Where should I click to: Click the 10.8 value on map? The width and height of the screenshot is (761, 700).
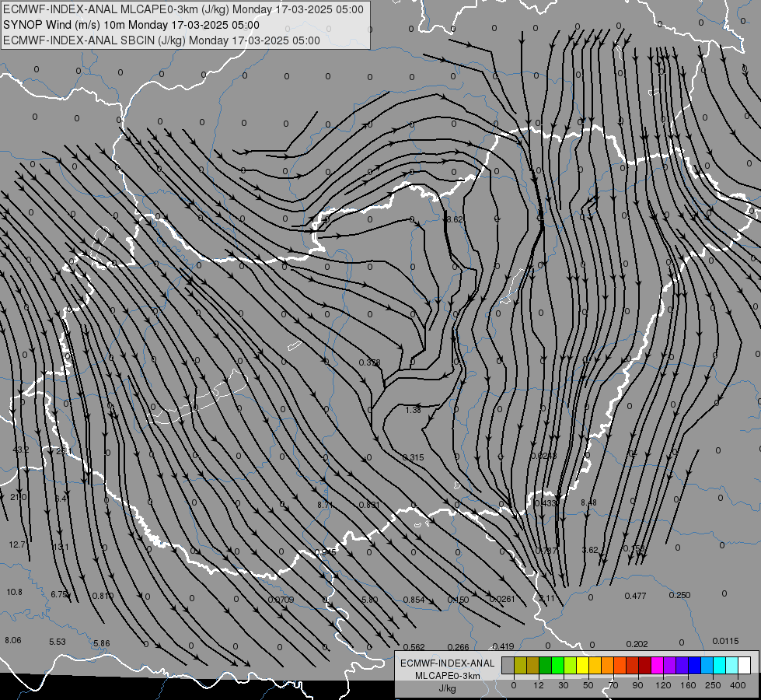point(15,593)
